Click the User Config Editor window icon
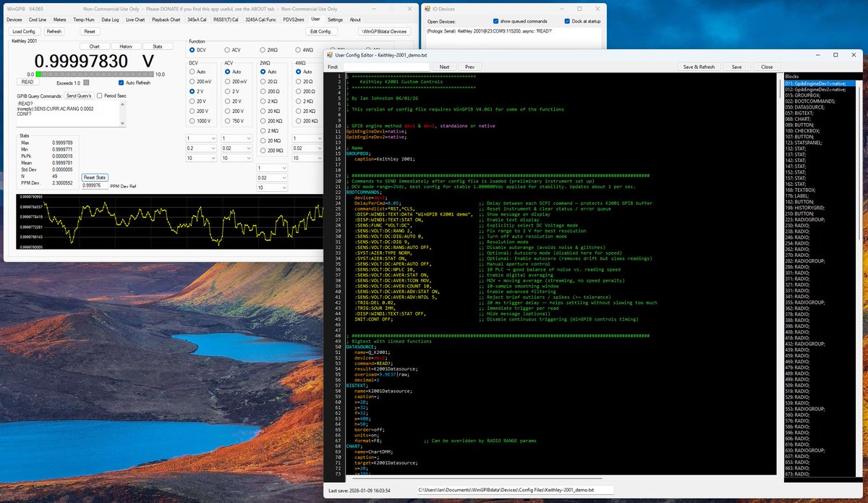 coord(330,55)
